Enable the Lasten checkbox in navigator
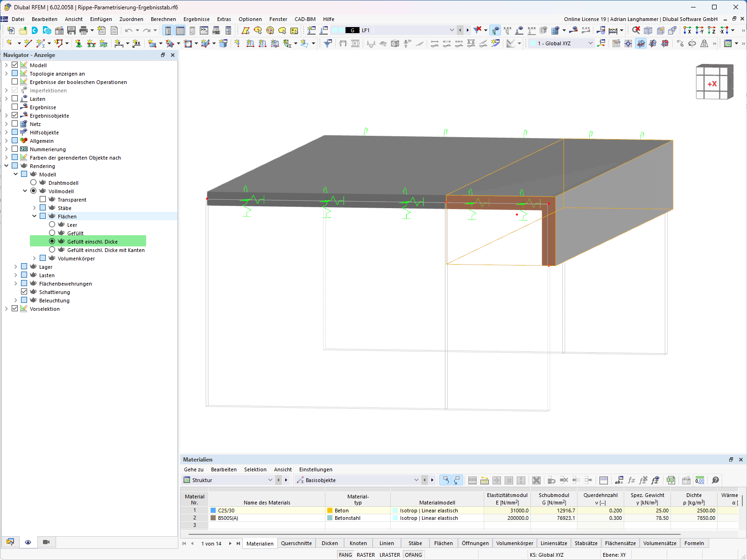The image size is (747, 560). point(15,99)
